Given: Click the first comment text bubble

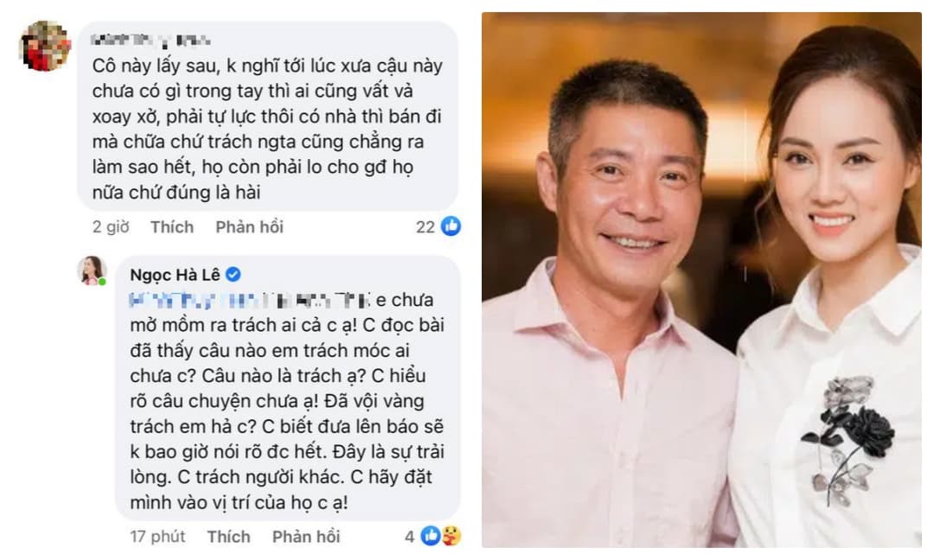Looking at the screenshot, I should point(268,117).
